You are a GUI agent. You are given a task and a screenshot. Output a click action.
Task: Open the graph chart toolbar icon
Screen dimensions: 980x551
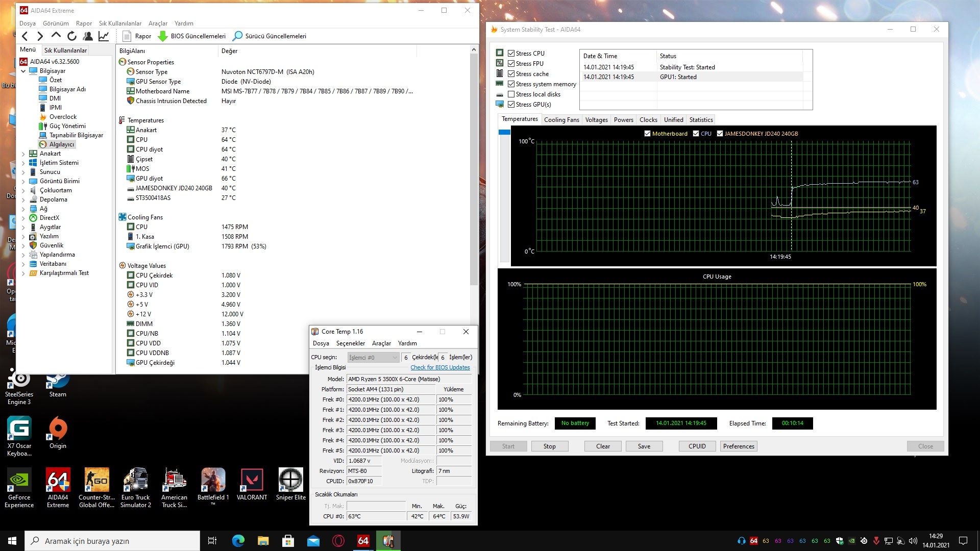click(104, 36)
